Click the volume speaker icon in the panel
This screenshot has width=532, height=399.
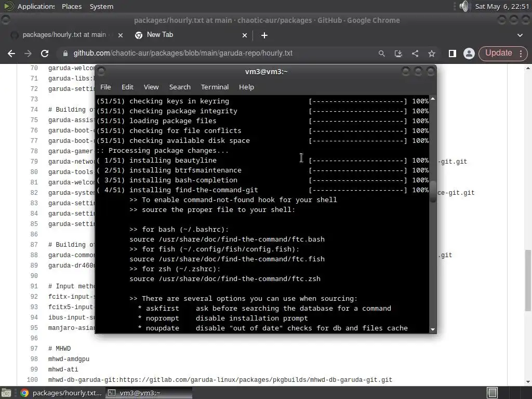pyautogui.click(x=464, y=6)
